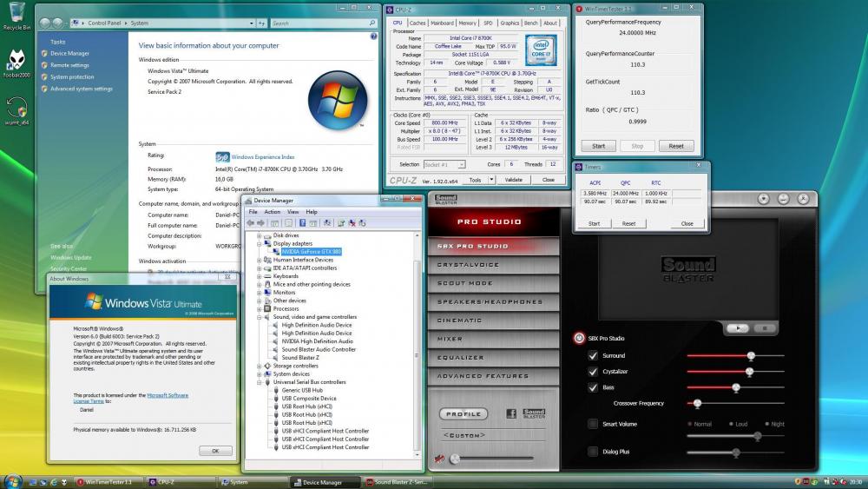The image size is (868, 489).
Task: Switch to the CPU-Z Caches tab
Action: point(418,23)
